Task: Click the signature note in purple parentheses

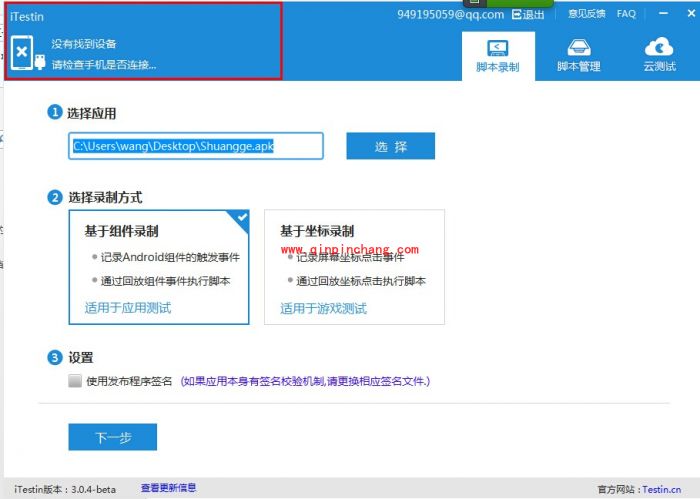Action: [x=305, y=381]
